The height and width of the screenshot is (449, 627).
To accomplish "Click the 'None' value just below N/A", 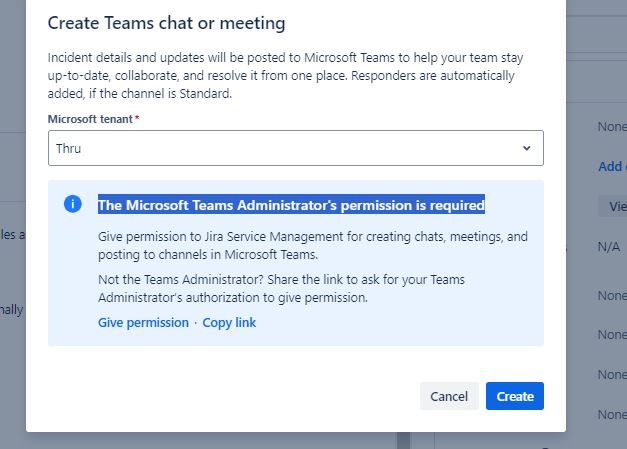I will (612, 296).
